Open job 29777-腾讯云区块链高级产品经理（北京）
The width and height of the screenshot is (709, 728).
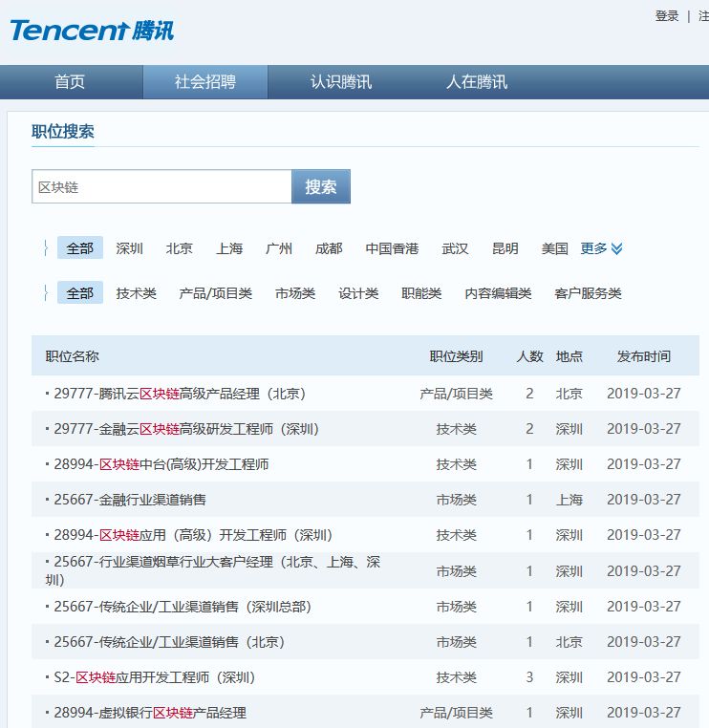pos(180,394)
